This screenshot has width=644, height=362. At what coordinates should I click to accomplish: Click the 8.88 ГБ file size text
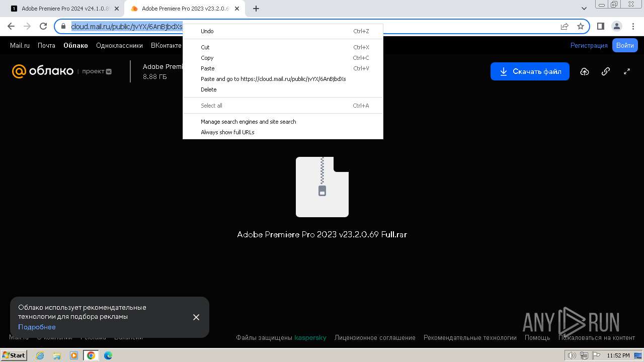pyautogui.click(x=155, y=77)
